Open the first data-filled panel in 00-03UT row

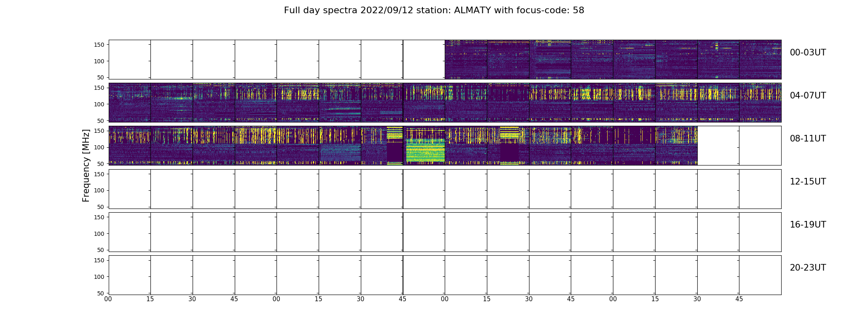pos(466,60)
